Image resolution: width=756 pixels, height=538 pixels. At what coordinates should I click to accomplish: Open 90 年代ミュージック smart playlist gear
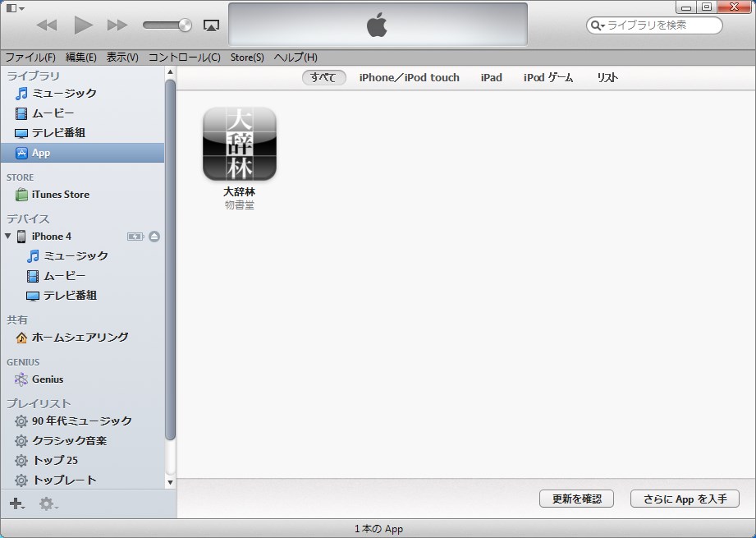21,421
